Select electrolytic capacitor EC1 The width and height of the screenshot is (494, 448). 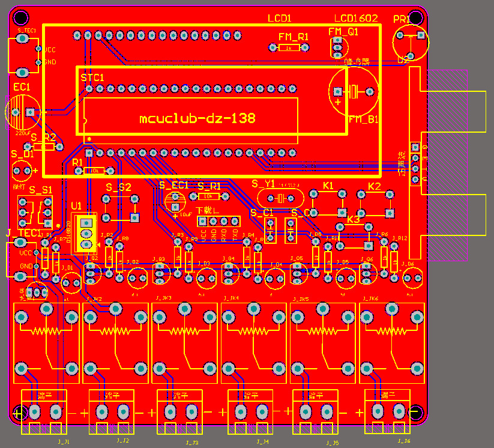tap(23, 112)
